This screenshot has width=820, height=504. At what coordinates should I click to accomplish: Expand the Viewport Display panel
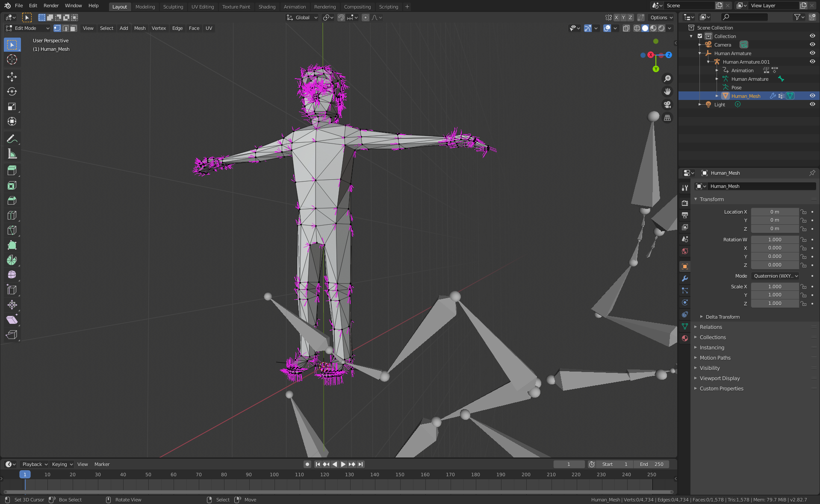pyautogui.click(x=720, y=378)
